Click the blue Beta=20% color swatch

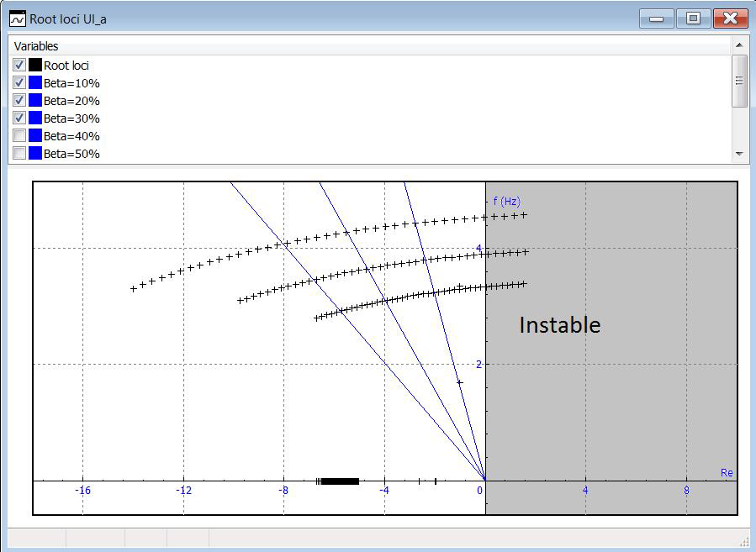point(35,100)
